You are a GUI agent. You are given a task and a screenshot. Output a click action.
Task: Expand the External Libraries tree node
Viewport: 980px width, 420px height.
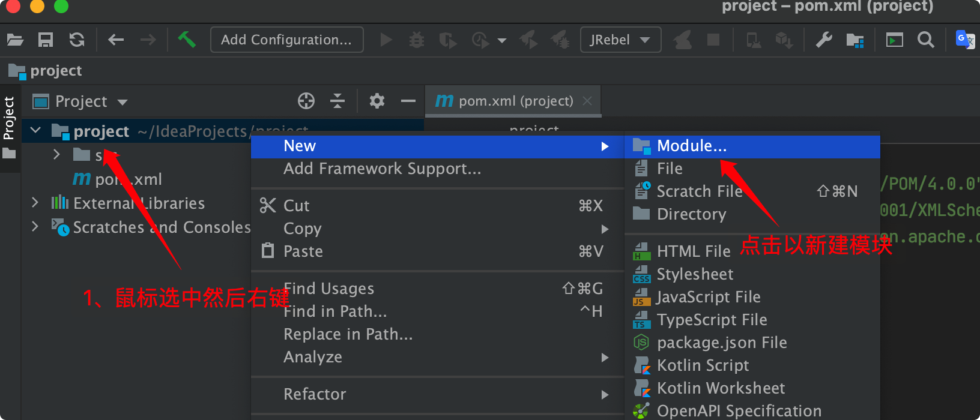[x=35, y=203]
